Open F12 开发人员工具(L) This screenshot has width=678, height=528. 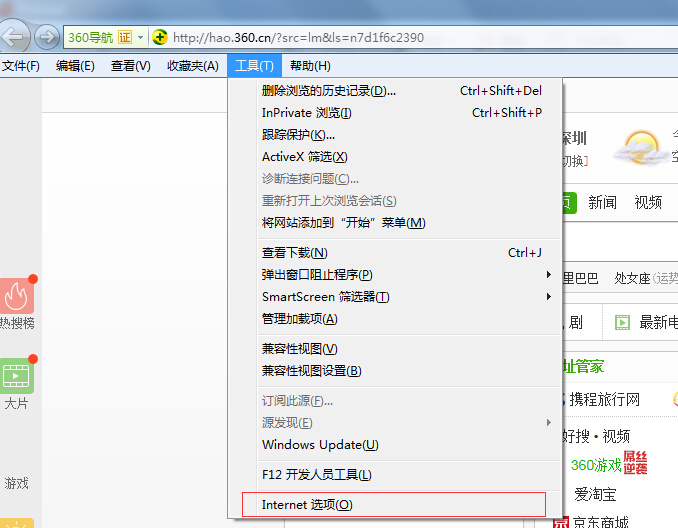[x=395, y=475]
